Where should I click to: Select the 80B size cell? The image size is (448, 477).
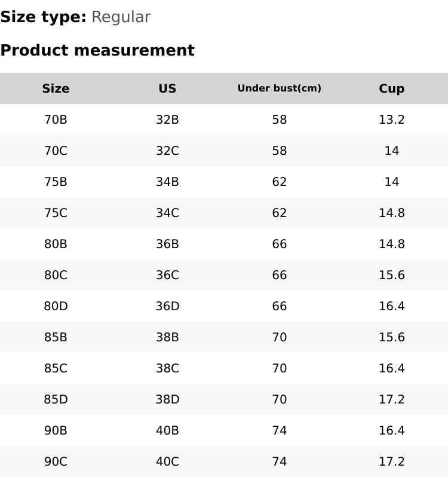[56, 244]
